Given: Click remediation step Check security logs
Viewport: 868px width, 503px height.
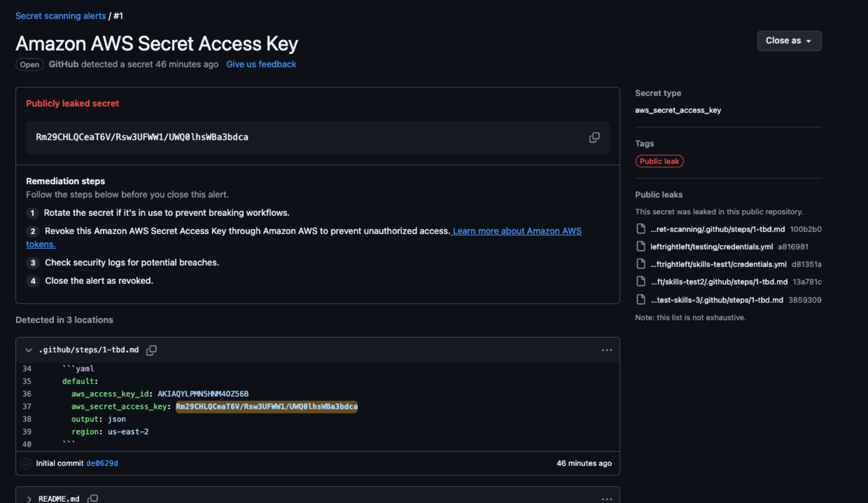Looking at the screenshot, I should point(132,263).
